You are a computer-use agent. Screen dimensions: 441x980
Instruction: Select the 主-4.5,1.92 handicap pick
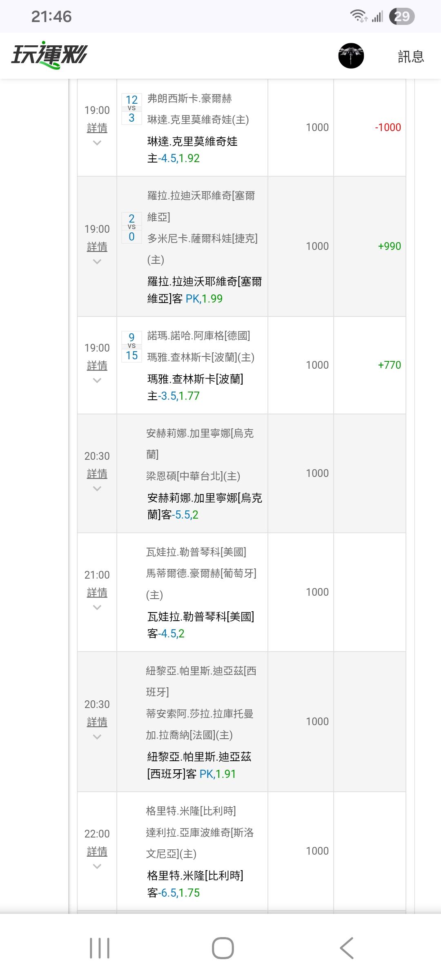(x=174, y=158)
